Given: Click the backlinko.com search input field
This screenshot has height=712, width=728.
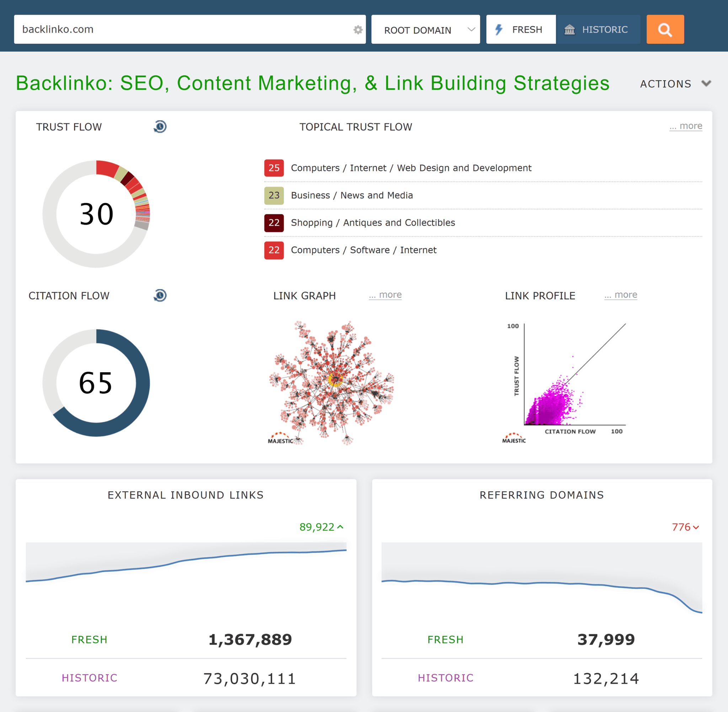Looking at the screenshot, I should (x=150, y=29).
